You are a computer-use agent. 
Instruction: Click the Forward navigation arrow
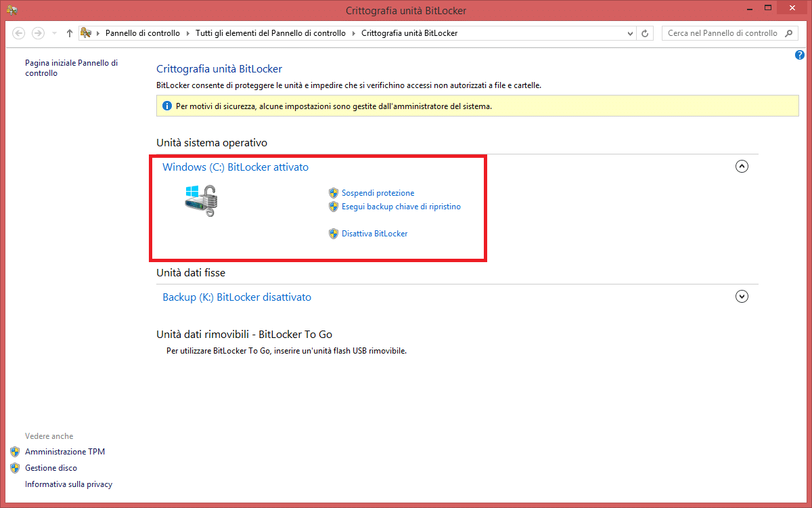[x=38, y=33]
